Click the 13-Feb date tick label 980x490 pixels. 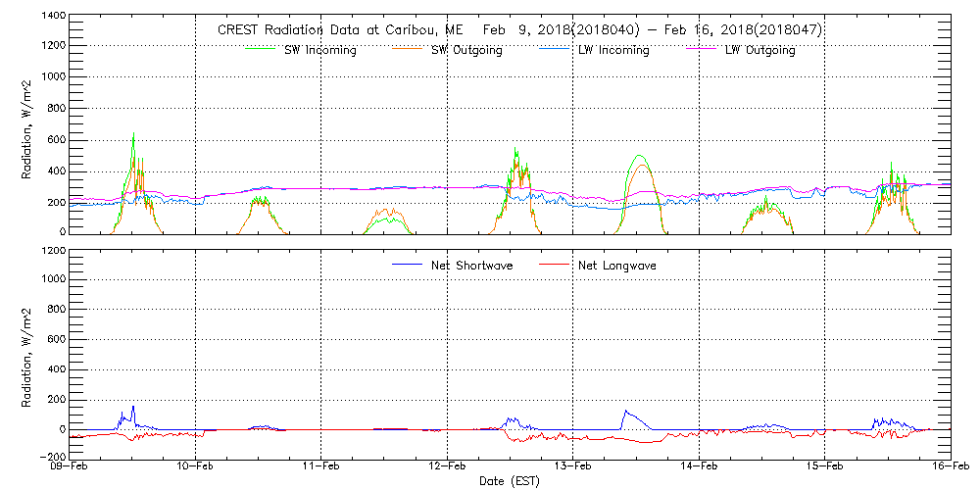click(x=573, y=468)
